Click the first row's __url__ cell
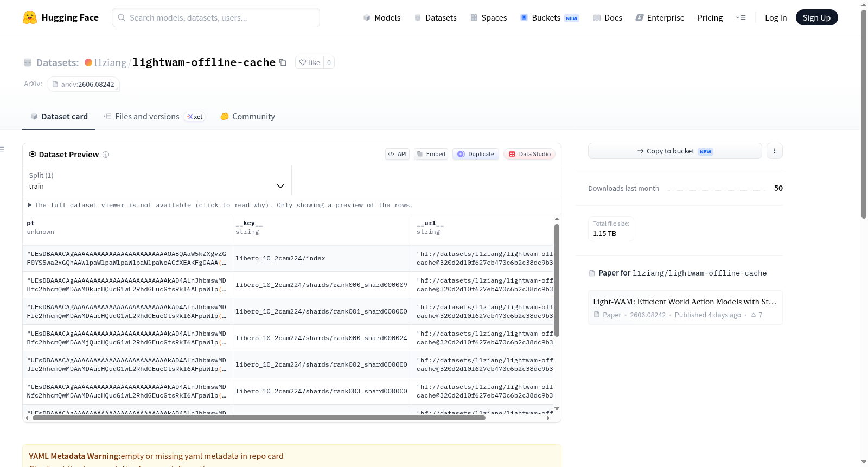The width and height of the screenshot is (868, 467). tap(482, 258)
